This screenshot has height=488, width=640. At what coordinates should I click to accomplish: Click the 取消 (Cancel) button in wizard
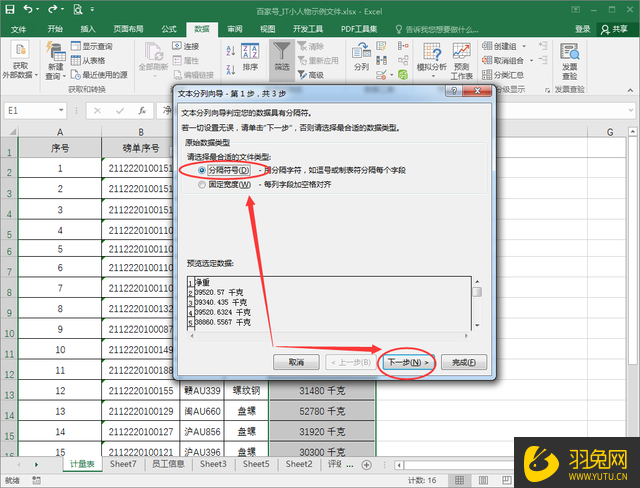pyautogui.click(x=296, y=362)
